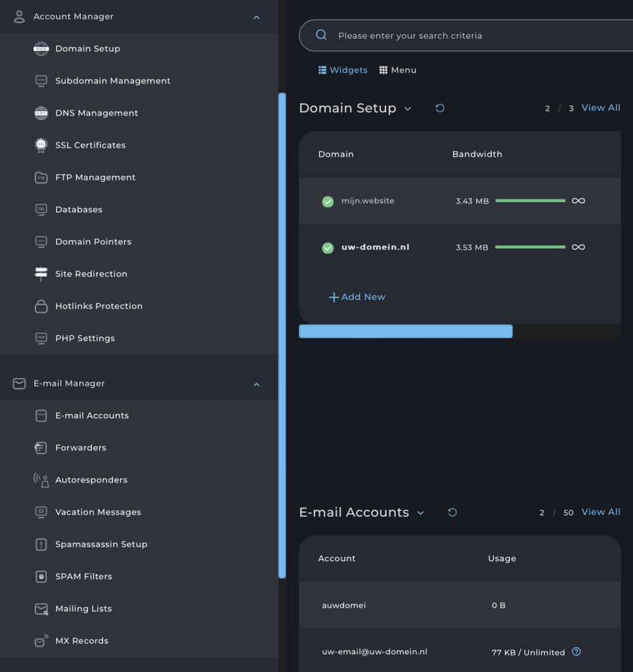The image size is (633, 672).
Task: Collapse the E-mail Manager section
Action: point(256,384)
